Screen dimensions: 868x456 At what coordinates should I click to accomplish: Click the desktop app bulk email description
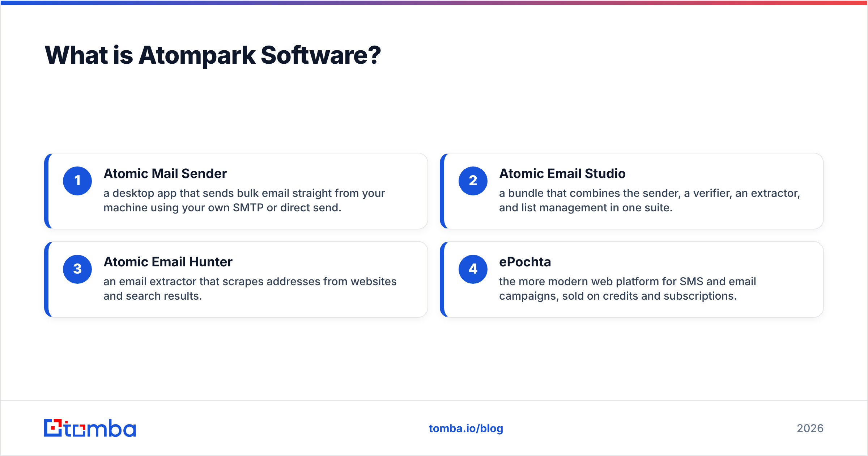coord(244,200)
